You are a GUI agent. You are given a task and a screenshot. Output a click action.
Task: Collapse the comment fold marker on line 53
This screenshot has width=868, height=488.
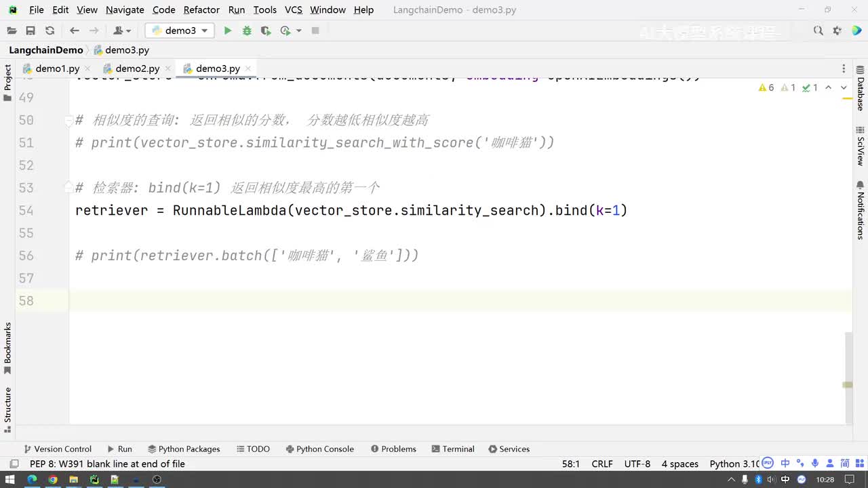tap(68, 188)
